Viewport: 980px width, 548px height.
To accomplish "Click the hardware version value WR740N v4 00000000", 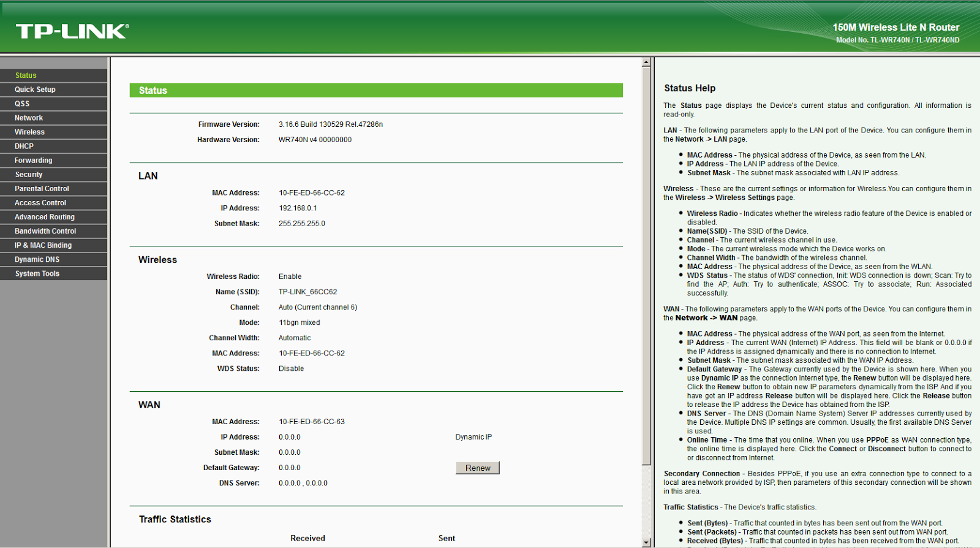I will click(315, 140).
